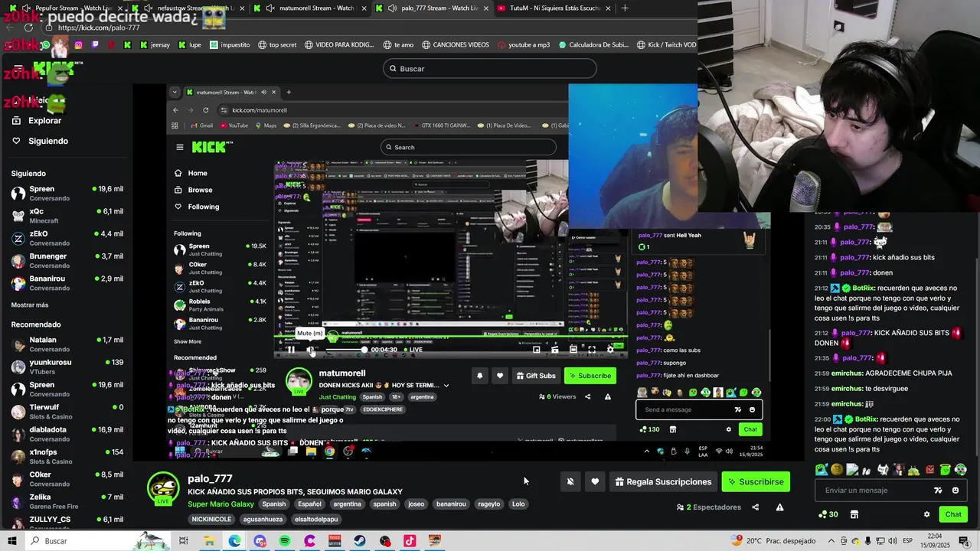Open Tierwulf recommended channel
Viewport: 980px width, 551px height.
tap(67, 412)
